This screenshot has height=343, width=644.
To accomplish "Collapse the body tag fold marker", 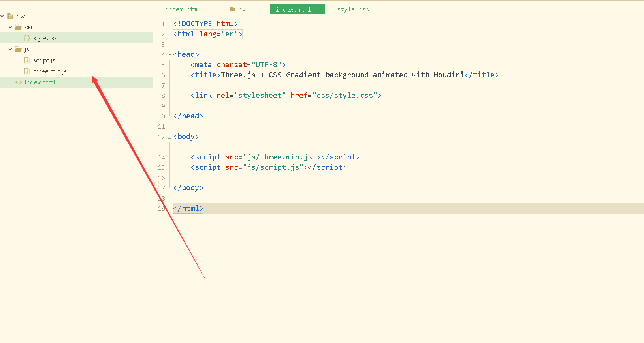I will tap(169, 137).
